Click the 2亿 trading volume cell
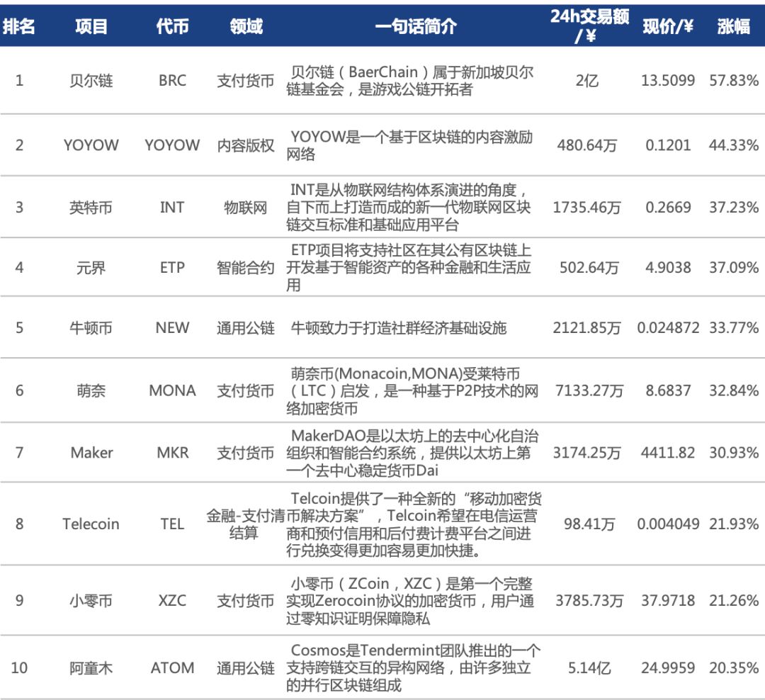Image resolution: width=765 pixels, height=700 pixels. coord(587,80)
